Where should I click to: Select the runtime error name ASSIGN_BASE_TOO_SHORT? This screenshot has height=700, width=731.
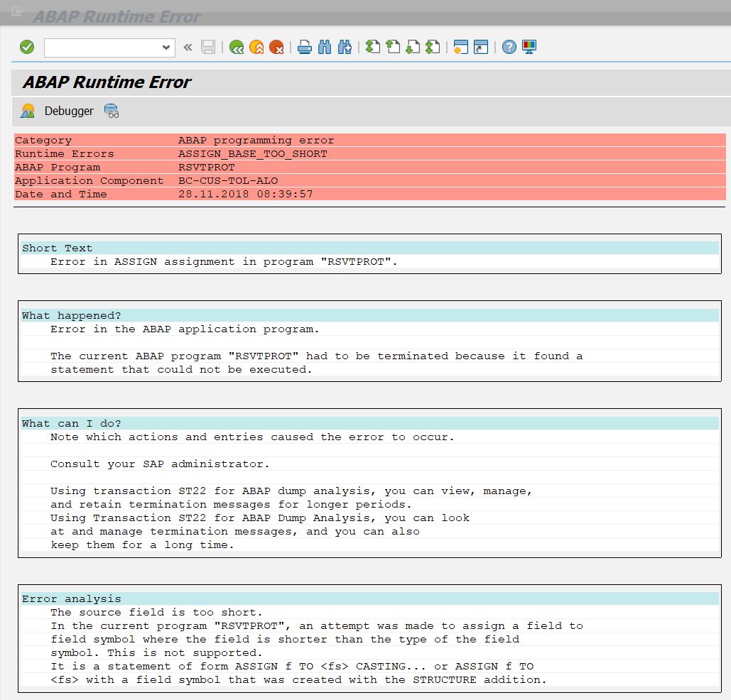253,154
